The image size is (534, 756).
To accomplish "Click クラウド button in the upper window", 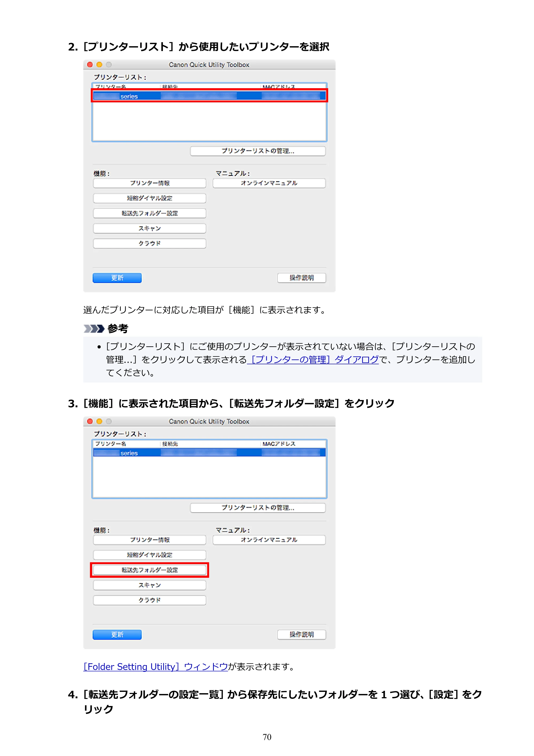I will pyautogui.click(x=150, y=244).
